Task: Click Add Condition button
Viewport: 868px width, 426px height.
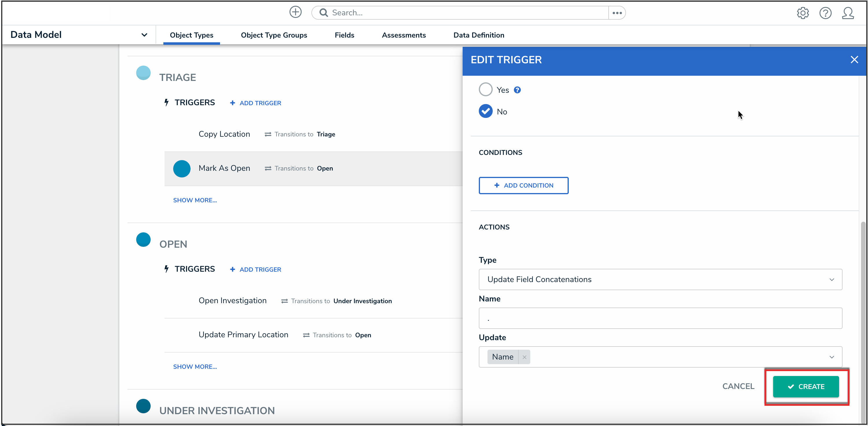Action: (523, 186)
